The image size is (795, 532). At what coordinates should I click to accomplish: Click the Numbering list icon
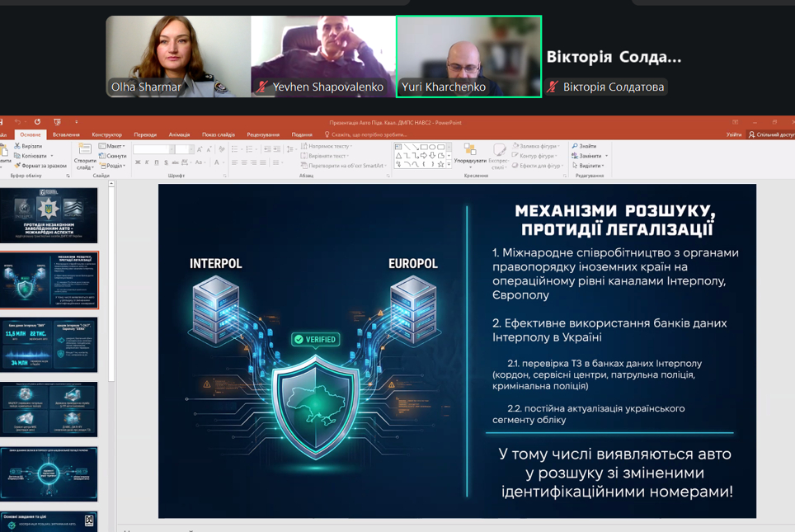[250, 149]
